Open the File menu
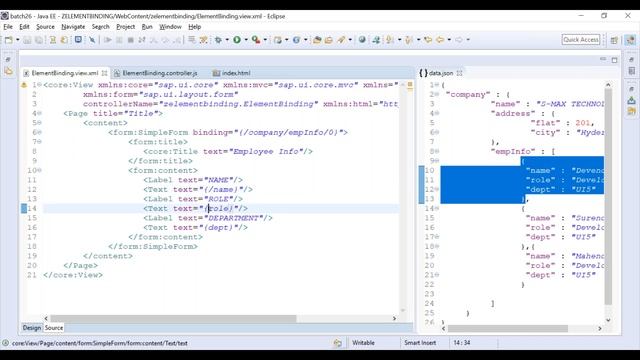 tap(8, 27)
